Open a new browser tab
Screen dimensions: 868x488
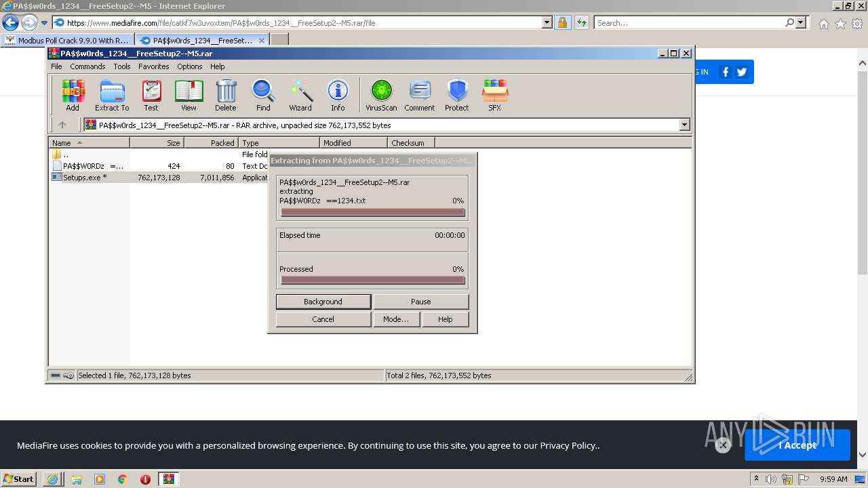pyautogui.click(x=279, y=40)
